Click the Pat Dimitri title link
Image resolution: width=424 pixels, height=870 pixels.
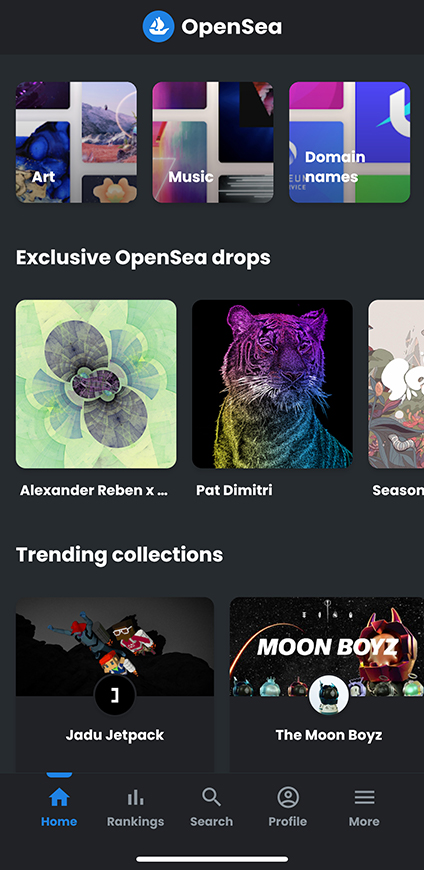pyautogui.click(x=234, y=490)
